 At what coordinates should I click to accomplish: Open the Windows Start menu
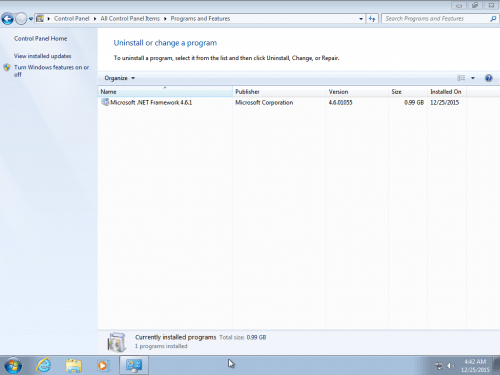[13, 366]
